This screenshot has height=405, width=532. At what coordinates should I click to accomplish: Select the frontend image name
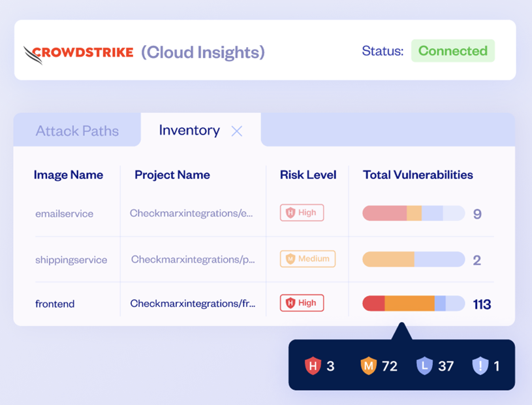pos(55,304)
